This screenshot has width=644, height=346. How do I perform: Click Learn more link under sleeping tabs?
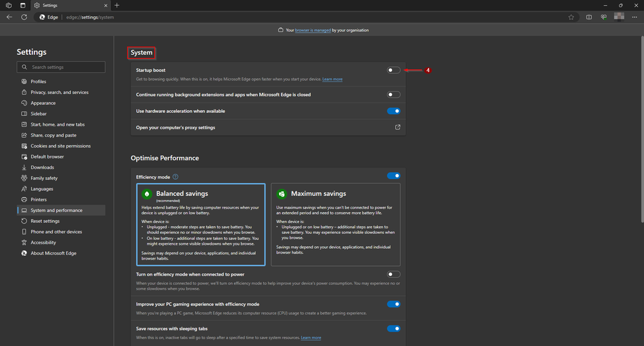point(311,338)
